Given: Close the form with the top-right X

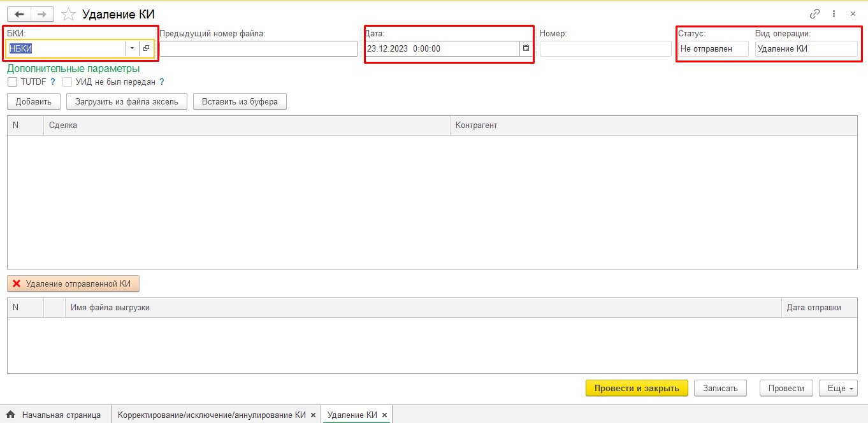Looking at the screenshot, I should (x=853, y=13).
